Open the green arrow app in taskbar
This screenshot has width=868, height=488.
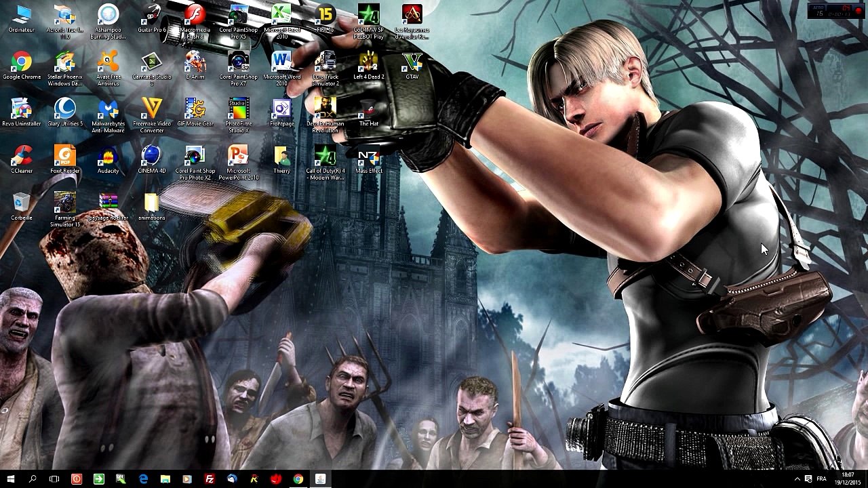(99, 479)
